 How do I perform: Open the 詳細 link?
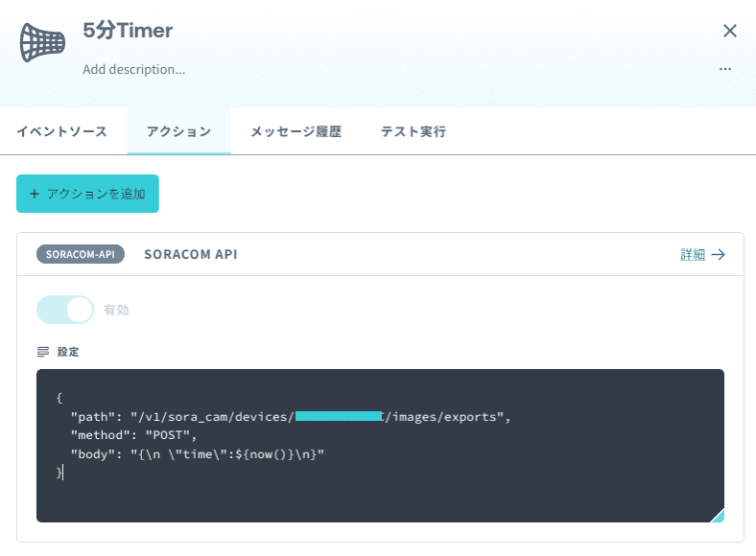693,254
